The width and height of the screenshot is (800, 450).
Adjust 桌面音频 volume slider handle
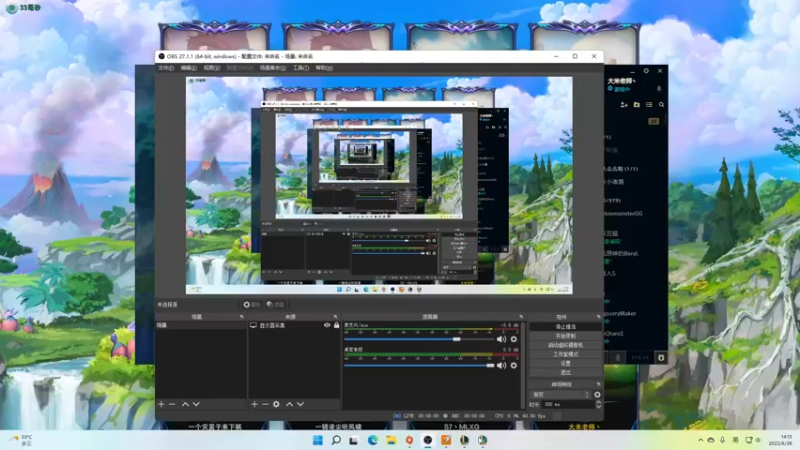490,365
